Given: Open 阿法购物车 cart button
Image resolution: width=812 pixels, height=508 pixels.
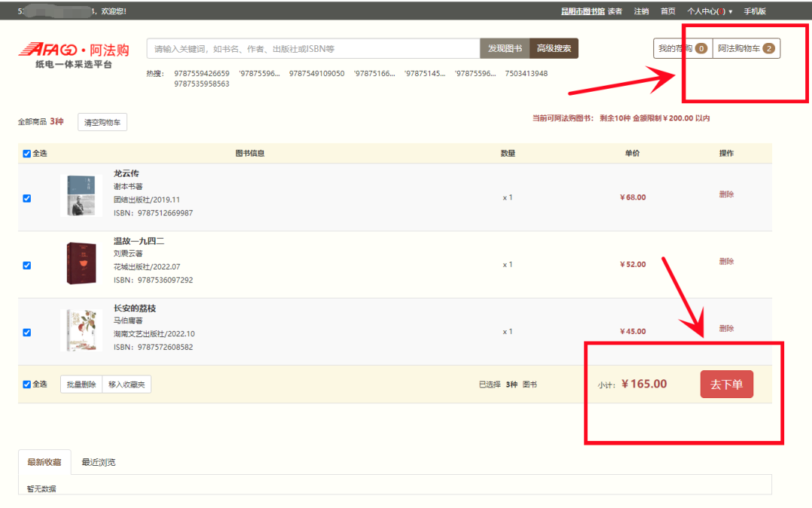Looking at the screenshot, I should point(746,49).
